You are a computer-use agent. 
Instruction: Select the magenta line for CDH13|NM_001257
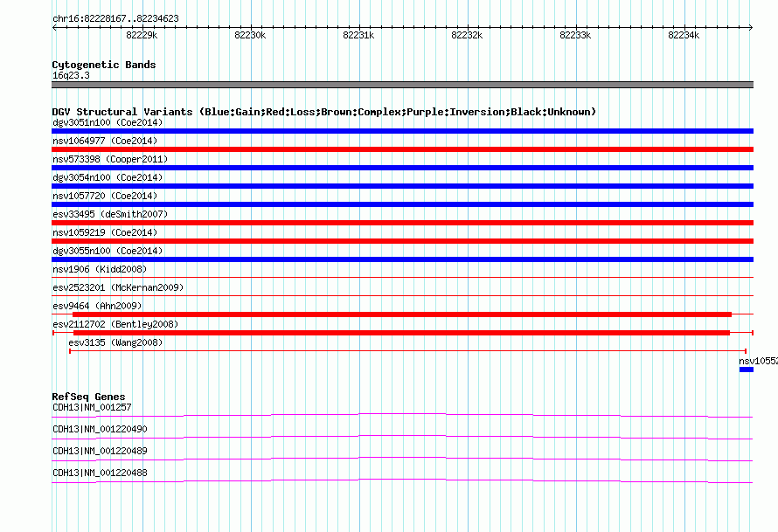click(x=402, y=416)
